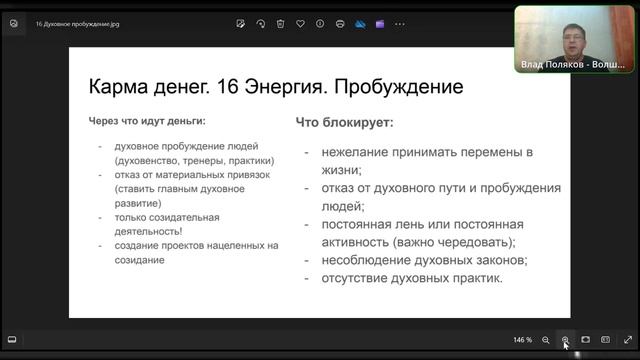Viewport: 640px width, 360px height.
Task: Add to favorites with the heart icon
Action: tap(300, 24)
